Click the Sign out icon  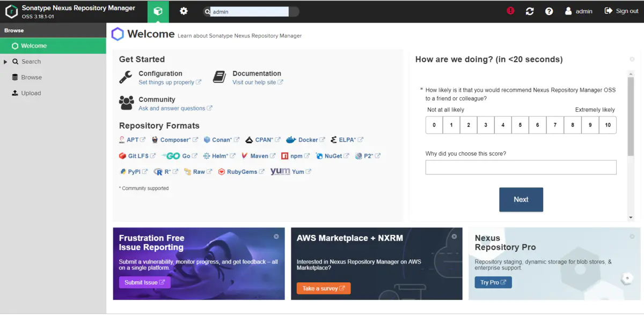pyautogui.click(x=609, y=11)
